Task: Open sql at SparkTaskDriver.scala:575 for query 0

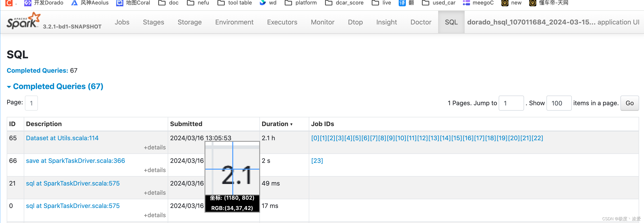Action: click(x=73, y=206)
